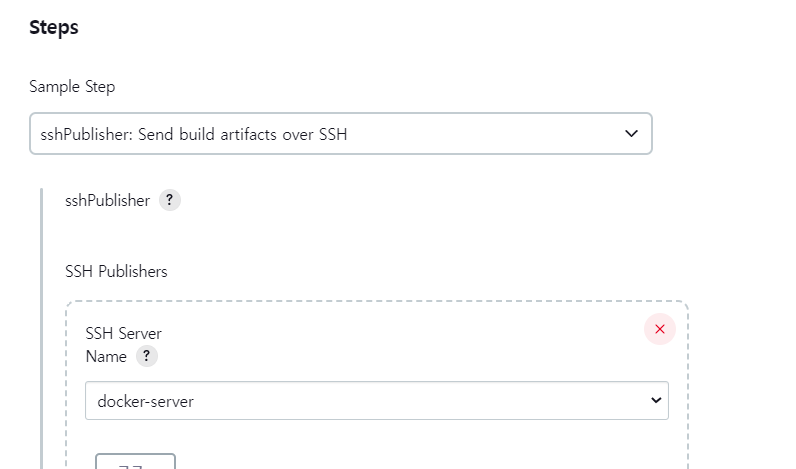The width and height of the screenshot is (796, 469).
Task: Click the dashed SSH publisher container border
Action: pyautogui.click(x=377, y=302)
